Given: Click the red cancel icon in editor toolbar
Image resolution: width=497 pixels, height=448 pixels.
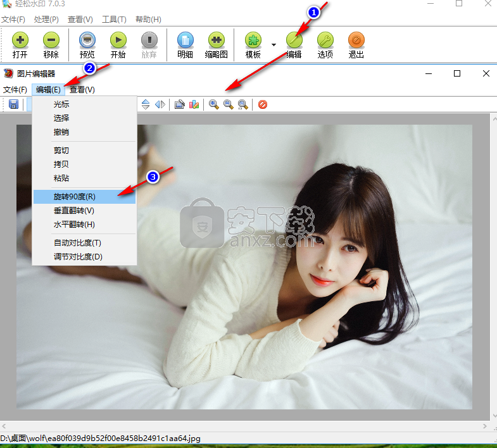Looking at the screenshot, I should click(263, 104).
